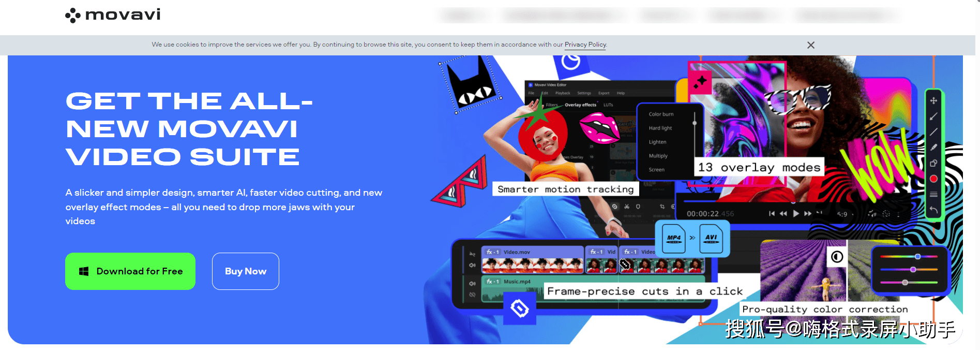Screen dimensions: 980x350
Task: Open the Privacy Policy link
Action: (x=585, y=45)
